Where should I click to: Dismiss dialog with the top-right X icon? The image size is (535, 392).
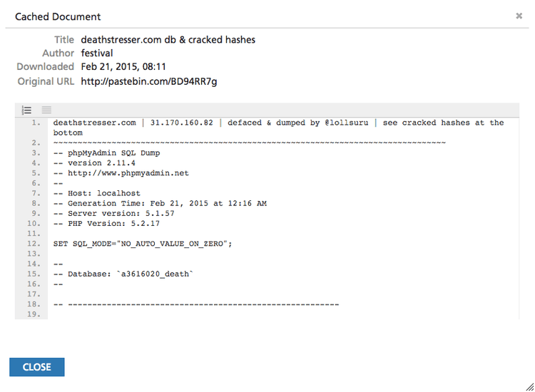519,16
